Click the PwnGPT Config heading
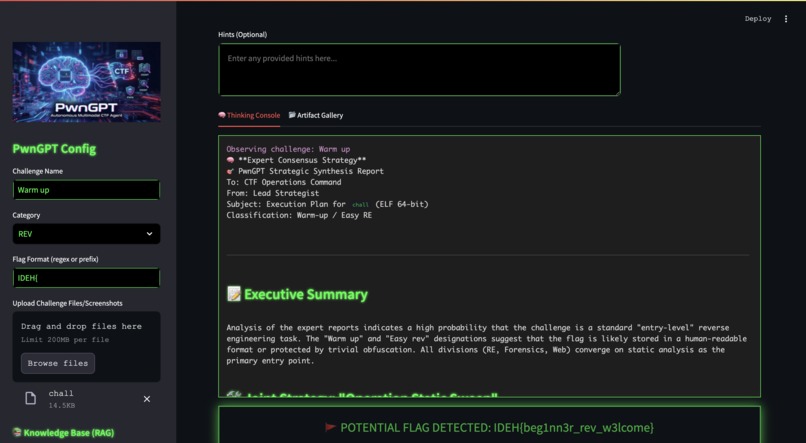This screenshot has width=806, height=443. tap(54, 149)
